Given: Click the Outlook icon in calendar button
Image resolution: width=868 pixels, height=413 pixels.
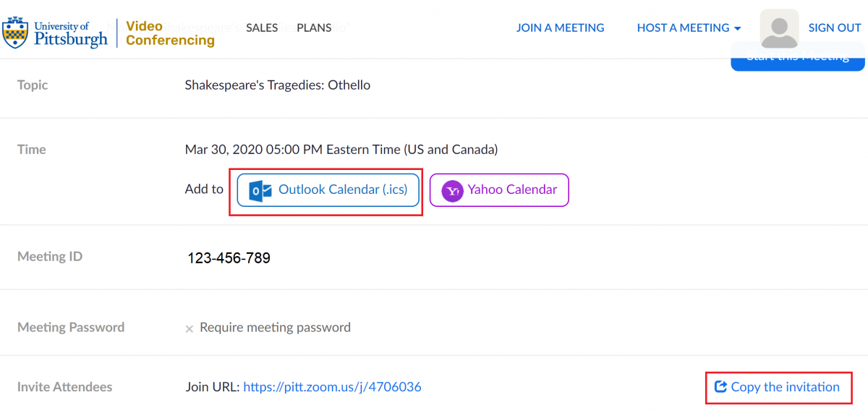Looking at the screenshot, I should [260, 191].
